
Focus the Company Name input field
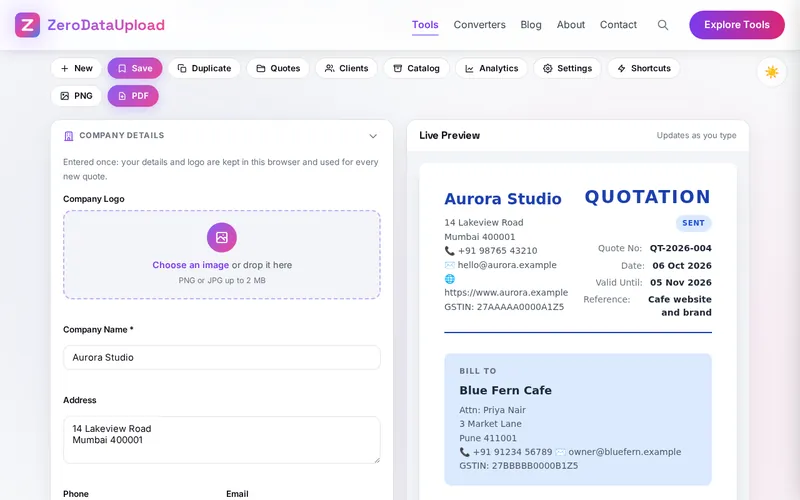coord(222,358)
